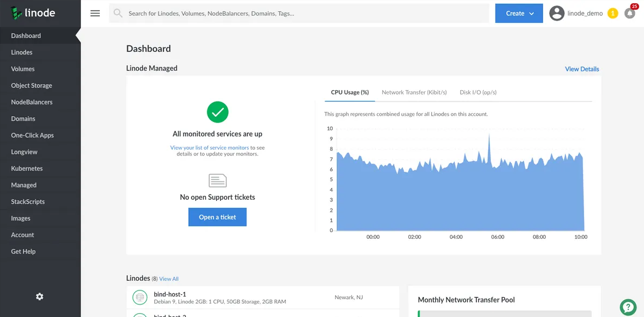The height and width of the screenshot is (317, 644).
Task: Open the green help chat bubble
Action: [x=628, y=307]
